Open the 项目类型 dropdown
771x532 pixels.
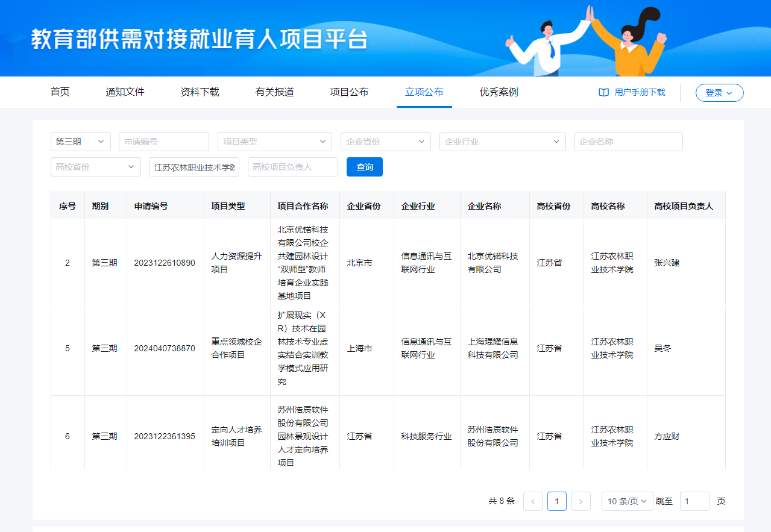274,142
